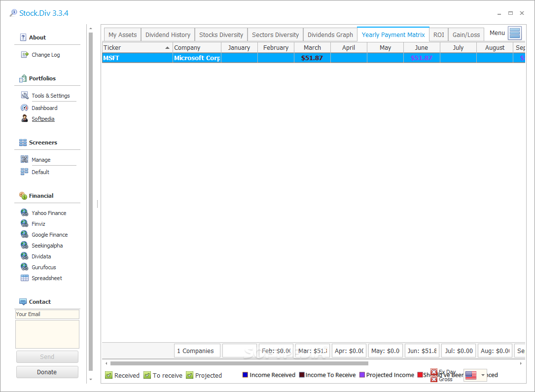Open the Gurufocus globe icon
Viewport: 535px width, 392px height.
(x=25, y=267)
